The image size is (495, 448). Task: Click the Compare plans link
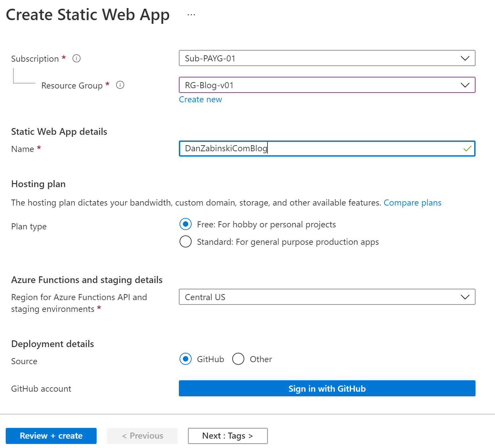412,203
